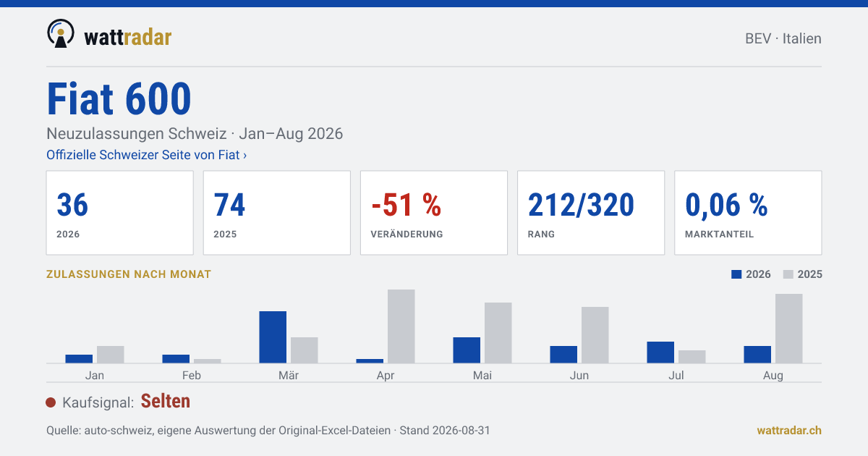Click the red Kaufsignal indicator dot
Image resolution: width=868 pixels, height=456 pixels.
point(51,402)
